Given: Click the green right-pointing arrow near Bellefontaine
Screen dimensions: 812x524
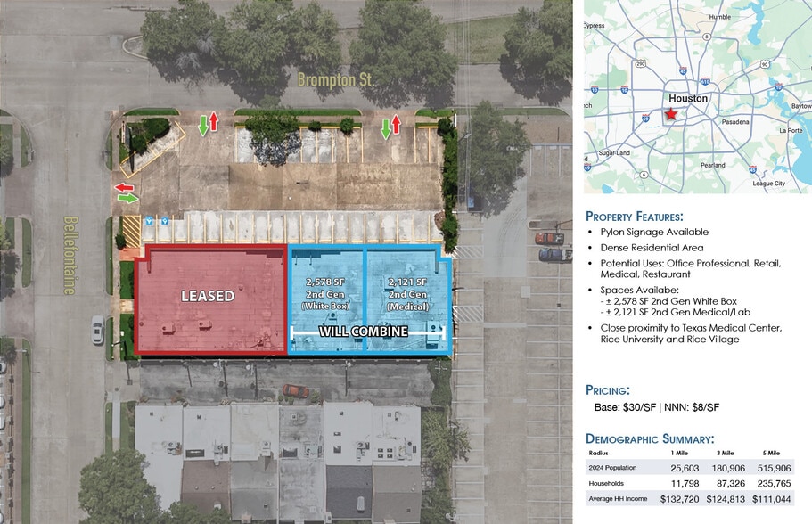Looking at the screenshot, I should tap(129, 198).
